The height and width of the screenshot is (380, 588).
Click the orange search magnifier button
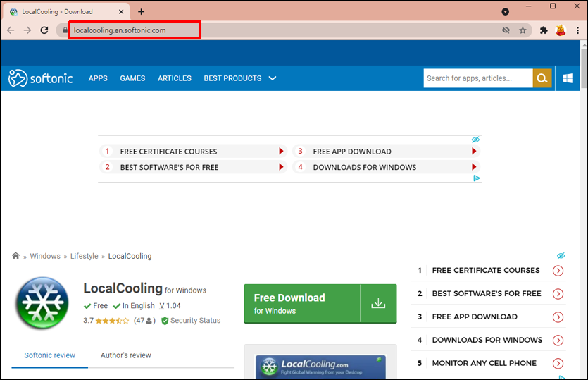[542, 78]
